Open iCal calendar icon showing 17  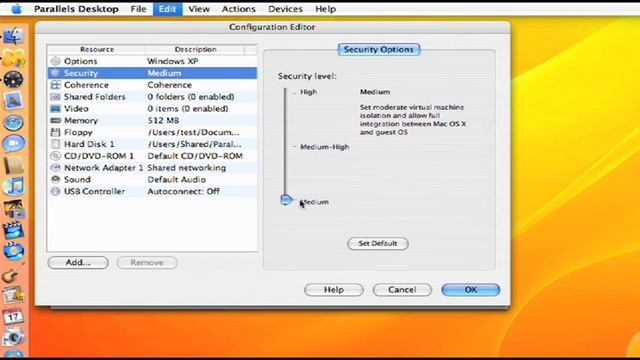coord(13,316)
